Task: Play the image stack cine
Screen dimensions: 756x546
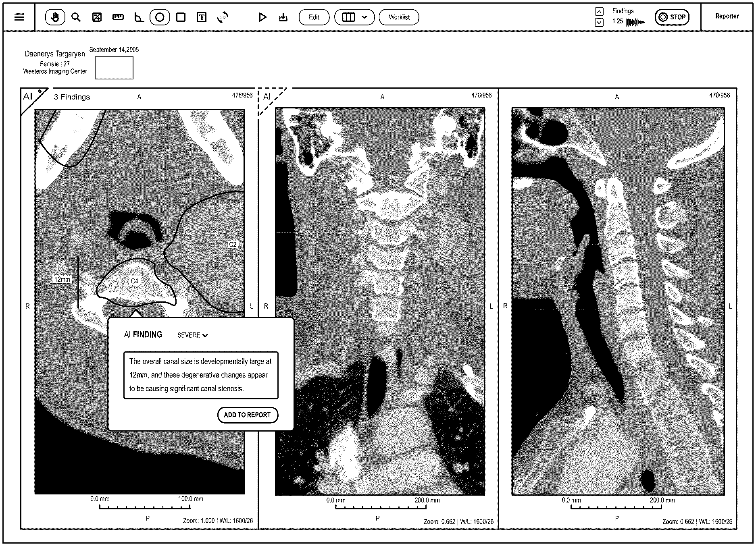Action: (x=262, y=17)
